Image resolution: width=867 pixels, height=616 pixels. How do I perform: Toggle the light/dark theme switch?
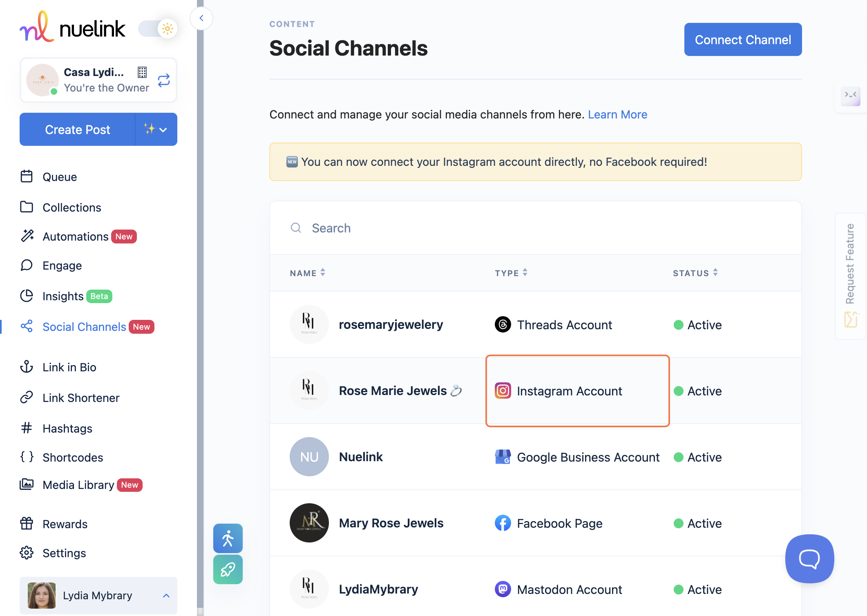click(x=158, y=29)
